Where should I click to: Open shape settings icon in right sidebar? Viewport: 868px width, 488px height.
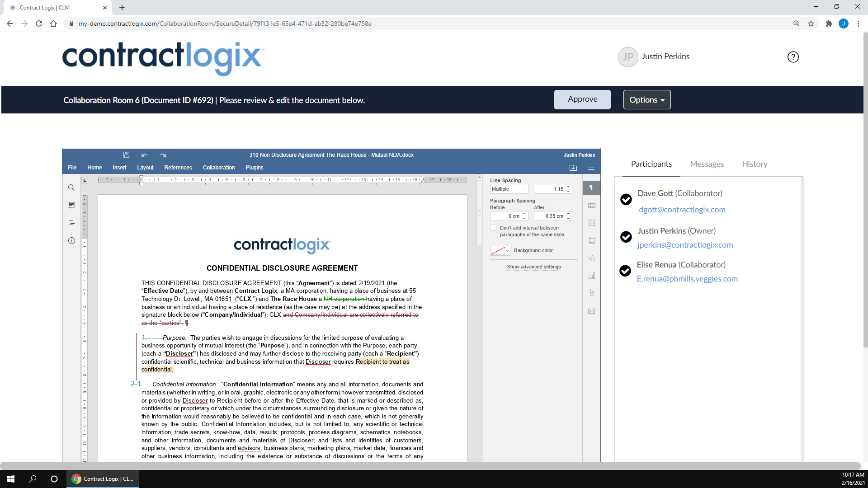point(591,258)
